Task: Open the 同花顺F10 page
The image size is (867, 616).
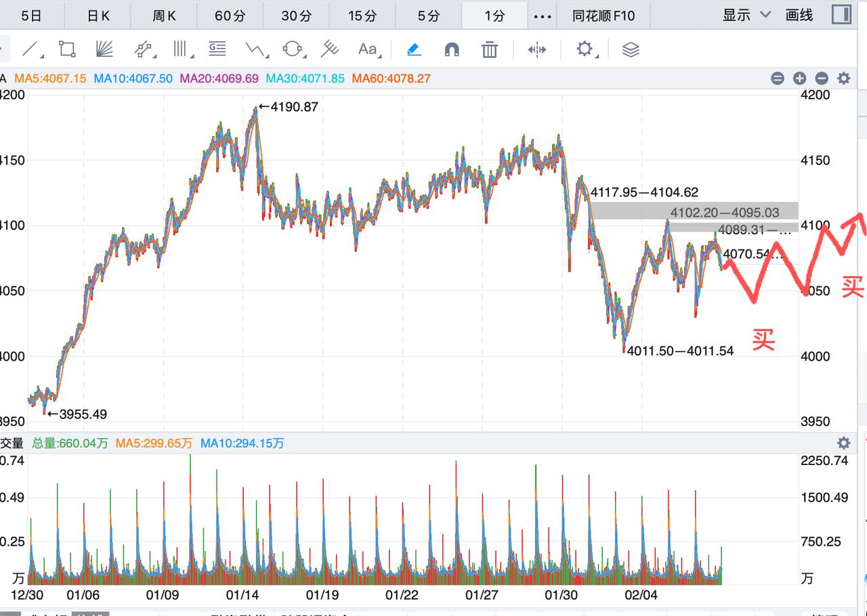Action: (604, 15)
